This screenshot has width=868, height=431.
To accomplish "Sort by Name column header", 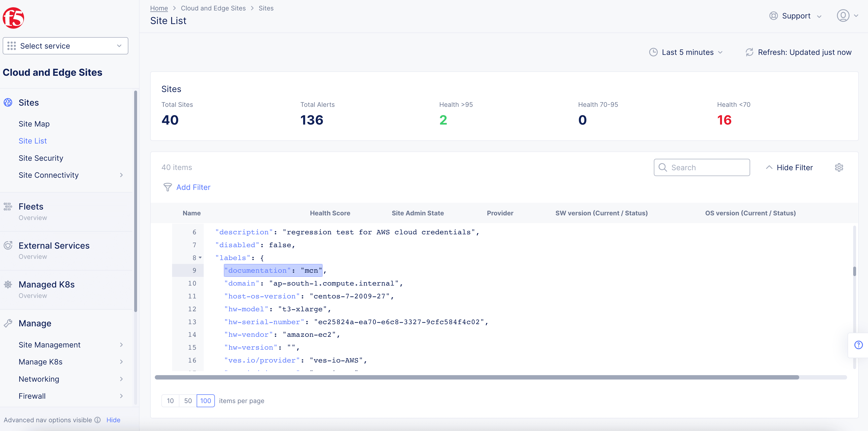I will click(191, 213).
